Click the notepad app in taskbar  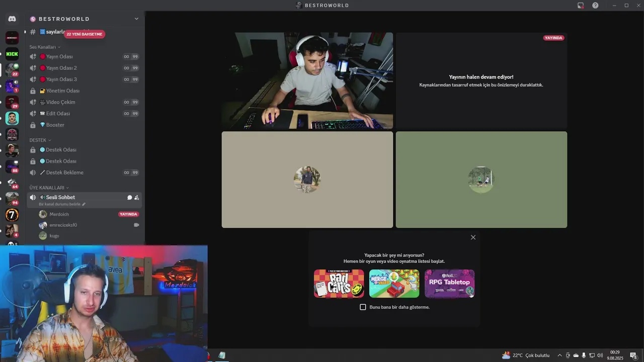(222, 355)
